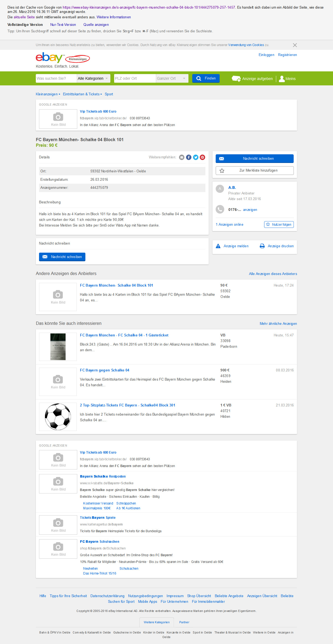
Task: Open FC Bayern Schulsachen ad link
Action: (100, 541)
